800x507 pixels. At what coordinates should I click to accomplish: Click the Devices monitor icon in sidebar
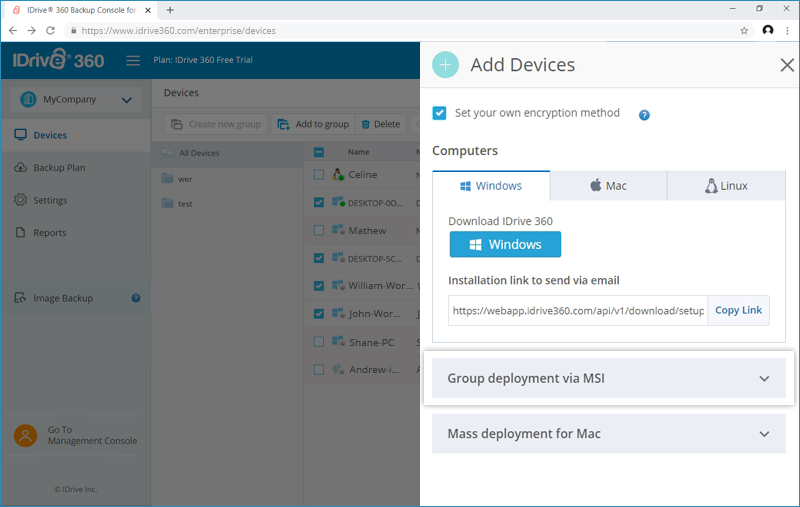[20, 135]
